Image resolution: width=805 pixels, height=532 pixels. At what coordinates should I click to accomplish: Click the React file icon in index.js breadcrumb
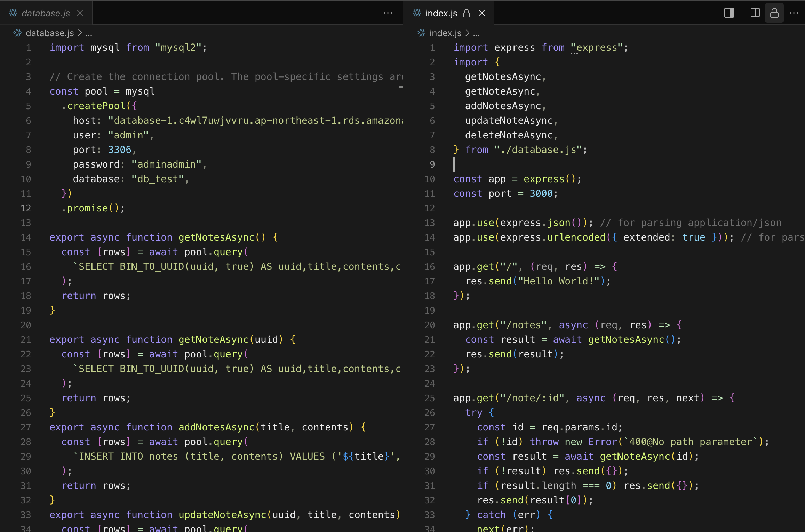click(421, 33)
